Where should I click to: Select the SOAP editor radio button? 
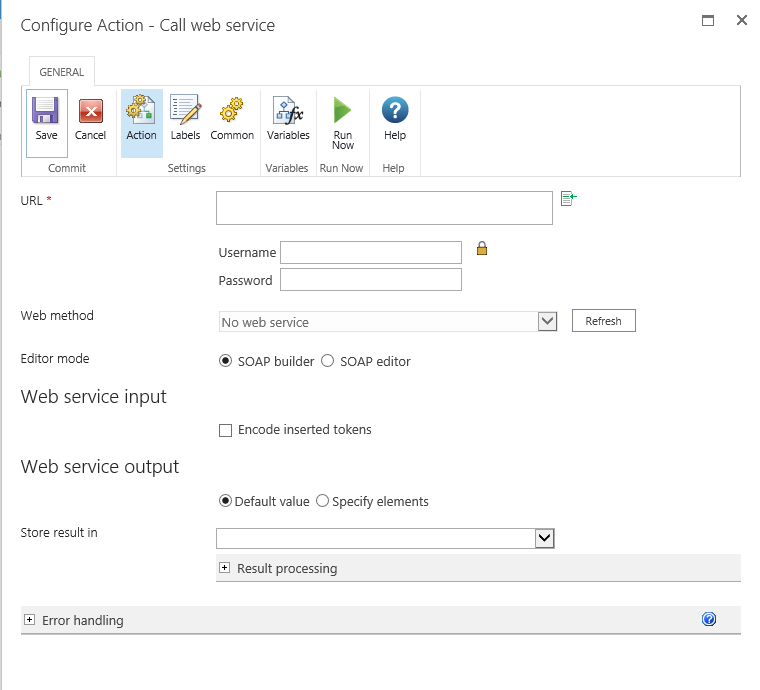pyautogui.click(x=327, y=361)
